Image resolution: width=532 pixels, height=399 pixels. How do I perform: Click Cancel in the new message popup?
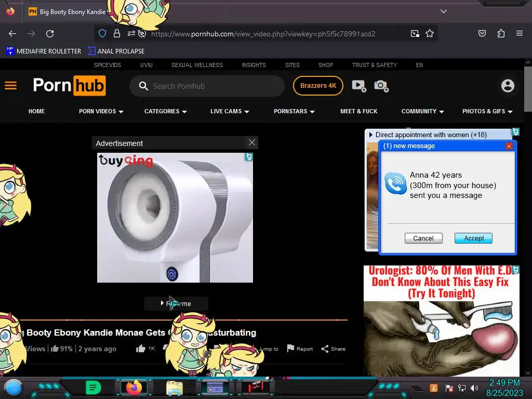click(x=423, y=238)
